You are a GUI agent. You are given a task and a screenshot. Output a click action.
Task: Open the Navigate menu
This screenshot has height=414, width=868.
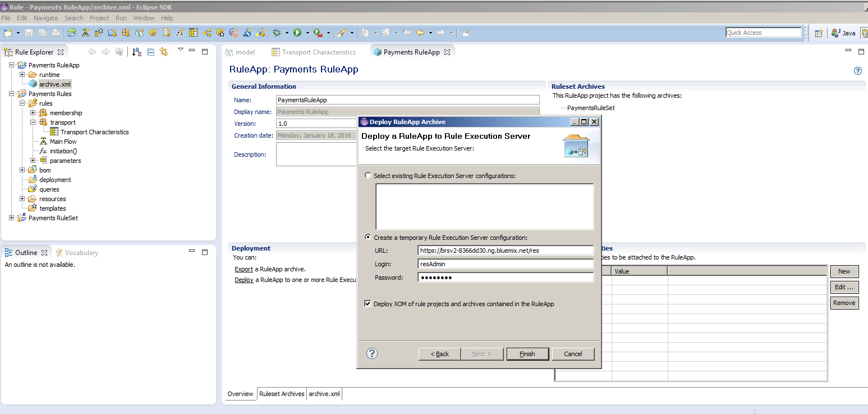[x=45, y=18]
